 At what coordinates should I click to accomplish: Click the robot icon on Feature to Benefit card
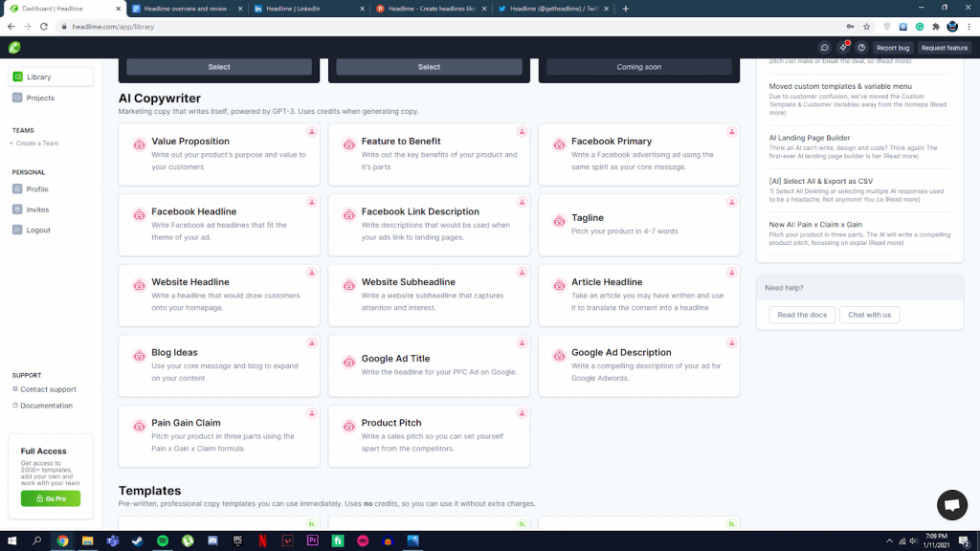348,145
